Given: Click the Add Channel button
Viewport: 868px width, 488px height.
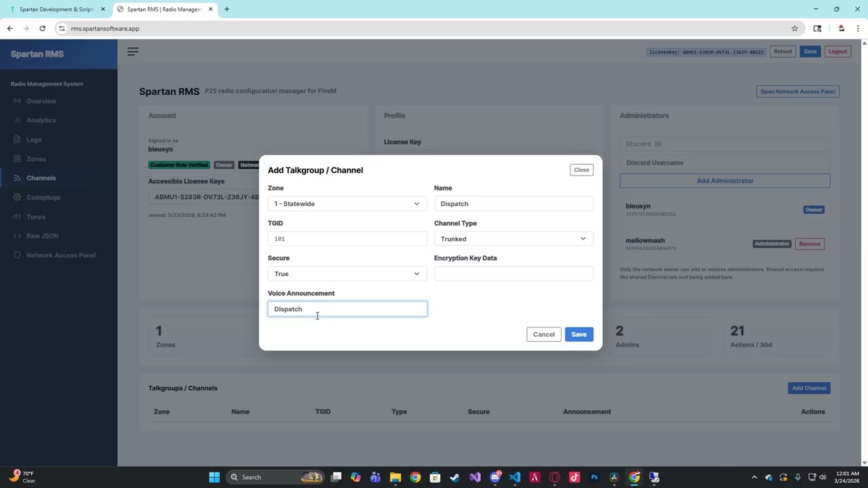Looking at the screenshot, I should pos(810,388).
